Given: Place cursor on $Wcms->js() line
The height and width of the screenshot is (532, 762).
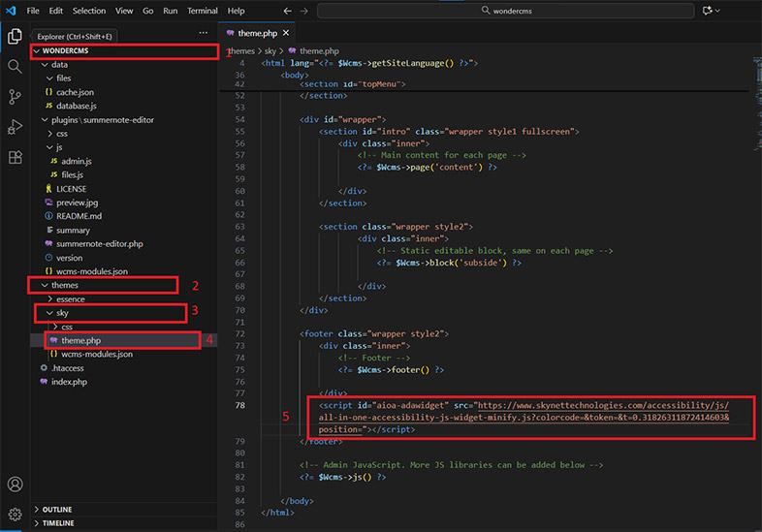Looking at the screenshot, I should click(342, 477).
